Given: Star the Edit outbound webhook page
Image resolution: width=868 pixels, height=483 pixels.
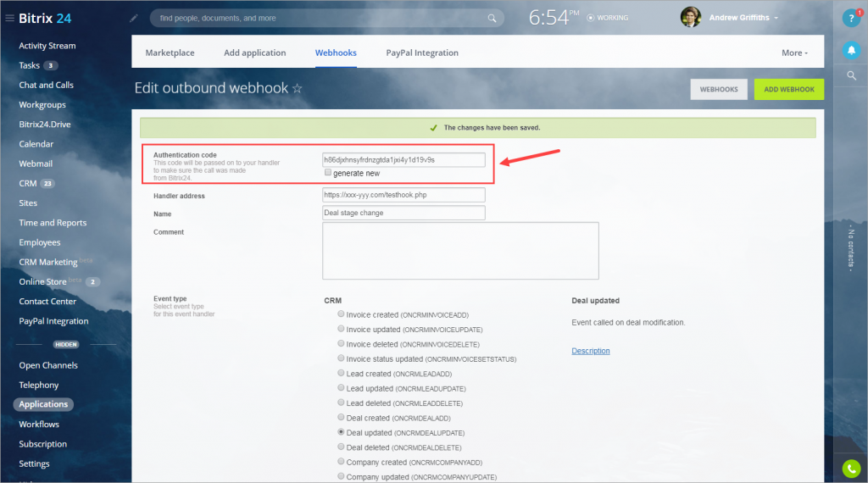Looking at the screenshot, I should [298, 88].
